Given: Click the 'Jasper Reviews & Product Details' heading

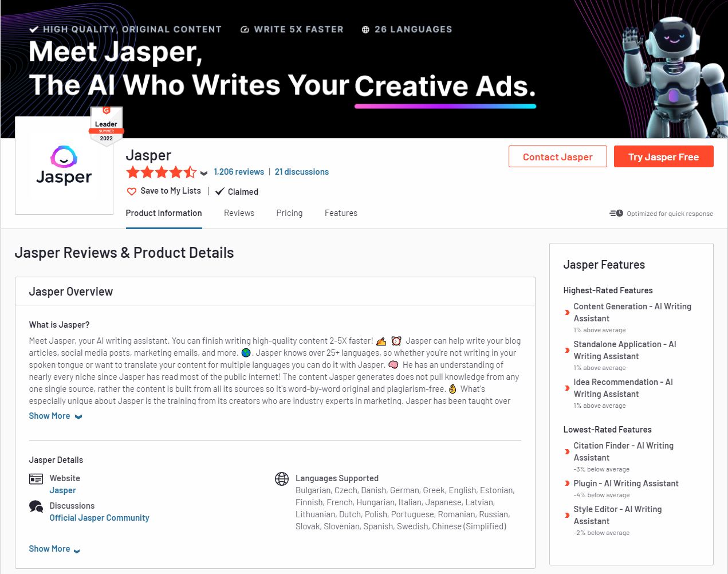Looking at the screenshot, I should (x=124, y=253).
